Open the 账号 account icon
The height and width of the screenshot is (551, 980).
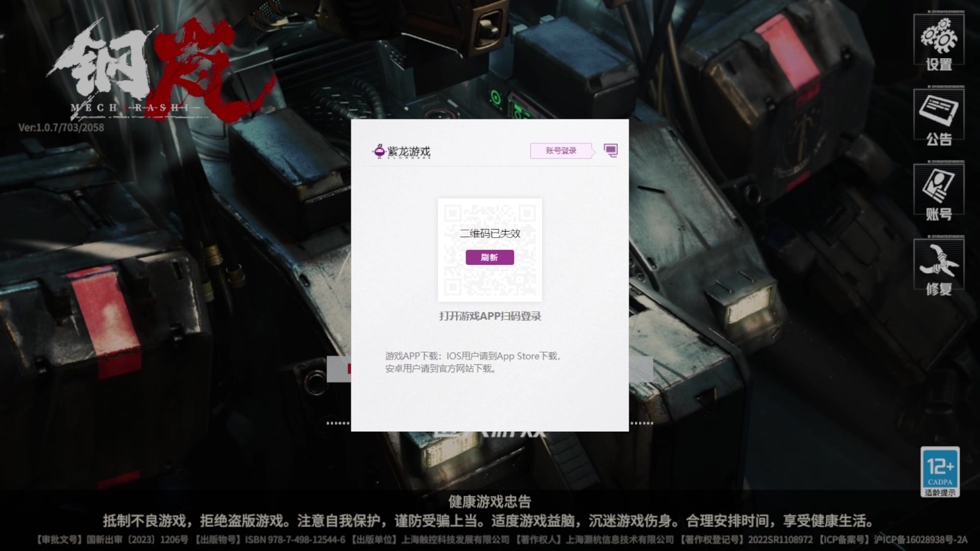939,192
